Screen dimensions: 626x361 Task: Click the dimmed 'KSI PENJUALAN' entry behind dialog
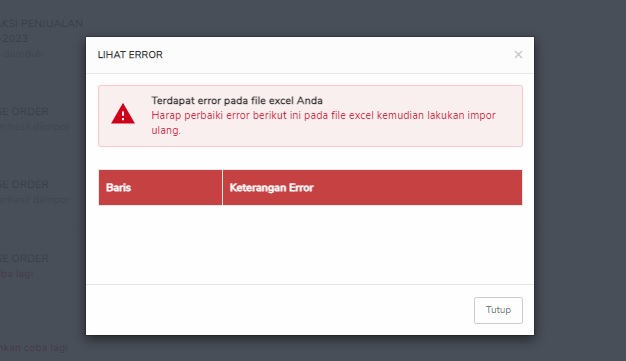point(42,24)
